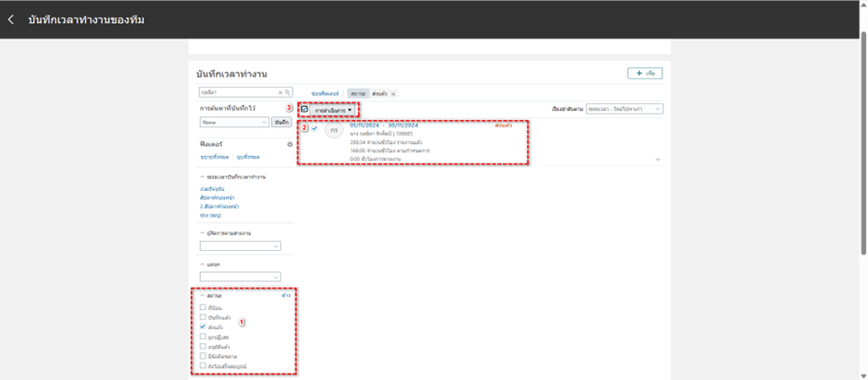Click the กร employee avatar circle
The image size is (868, 380).
click(333, 131)
